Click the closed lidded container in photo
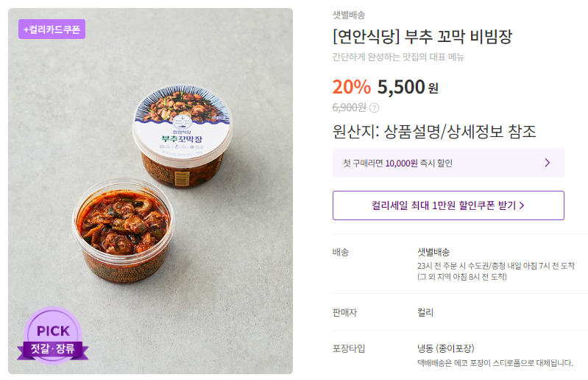The image size is (588, 380). [x=183, y=136]
